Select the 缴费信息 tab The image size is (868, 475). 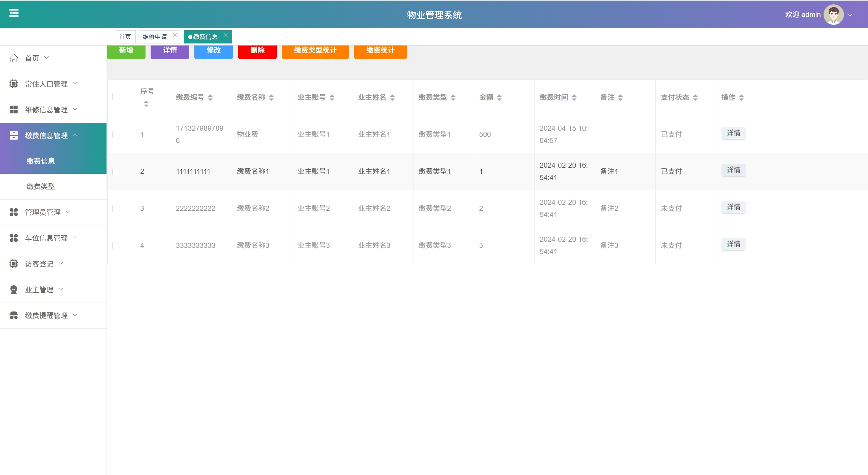[205, 37]
